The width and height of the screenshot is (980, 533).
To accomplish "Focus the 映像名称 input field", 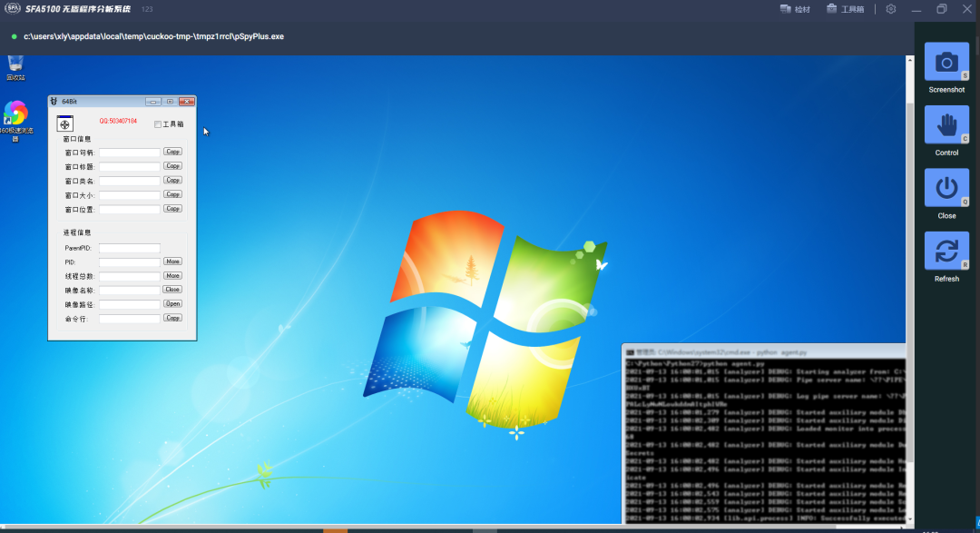I will point(130,291).
